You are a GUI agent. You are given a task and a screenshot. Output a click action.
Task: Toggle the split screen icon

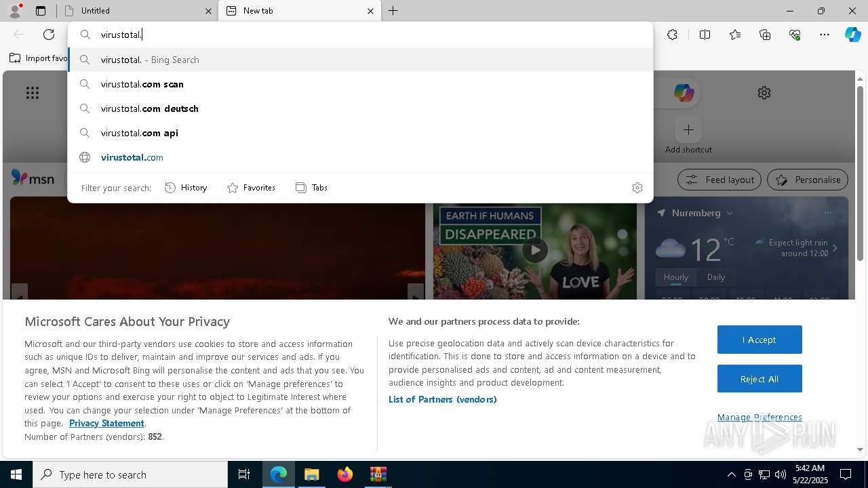705,35
